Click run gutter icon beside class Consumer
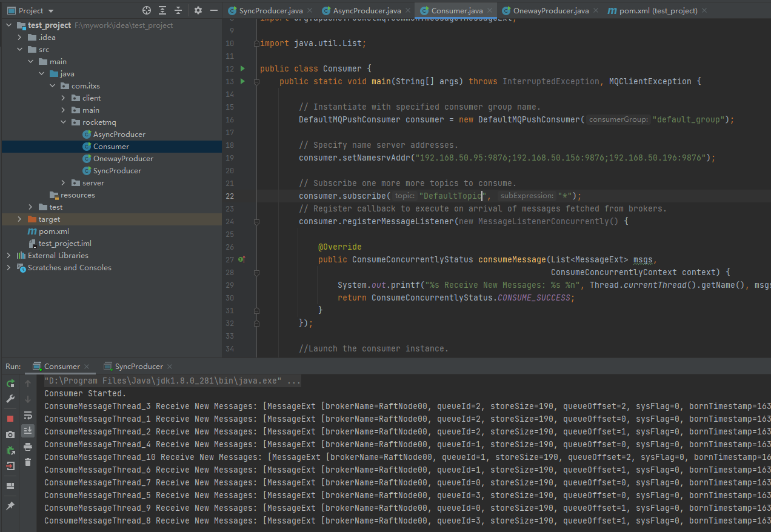771x532 pixels. point(242,68)
